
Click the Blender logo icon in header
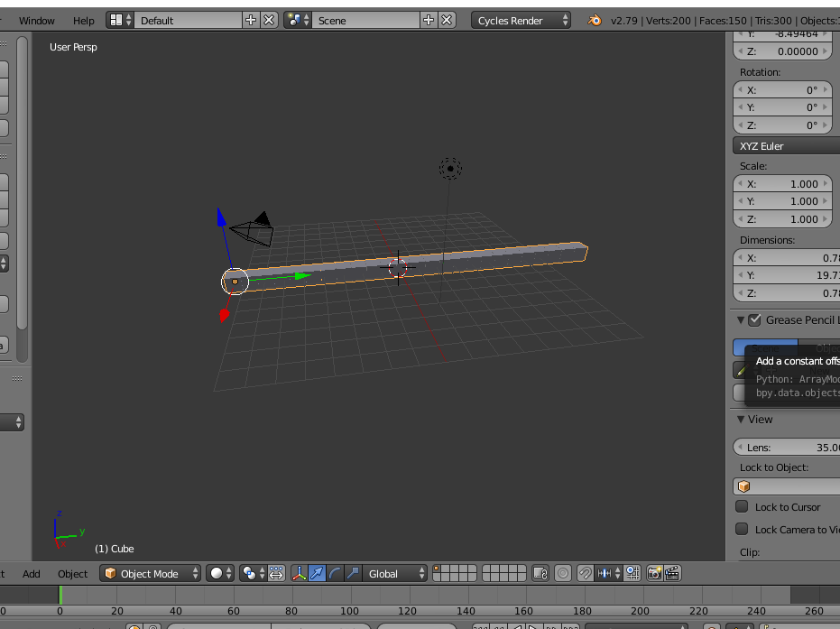(x=594, y=18)
